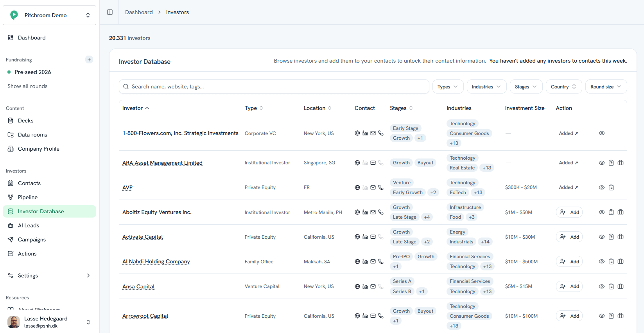Viewport: 644px width, 333px height.
Task: Open Data rooms in the sidebar
Action: click(49, 135)
